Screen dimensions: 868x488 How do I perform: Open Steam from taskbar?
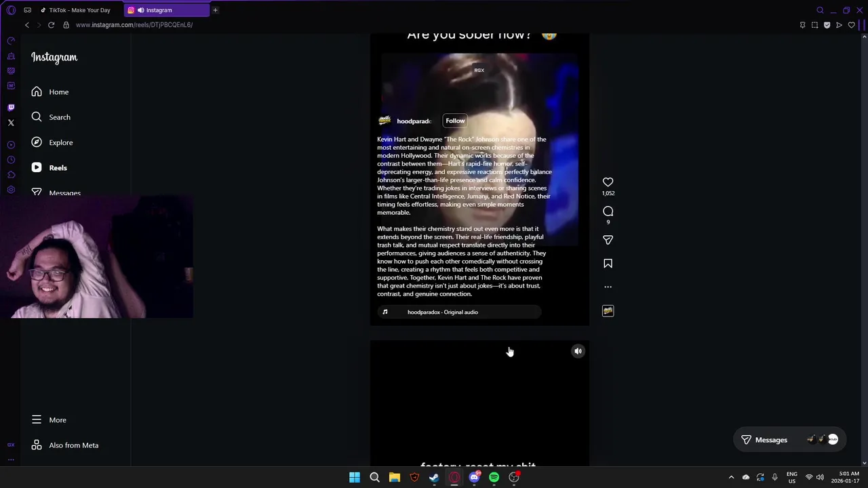434,478
